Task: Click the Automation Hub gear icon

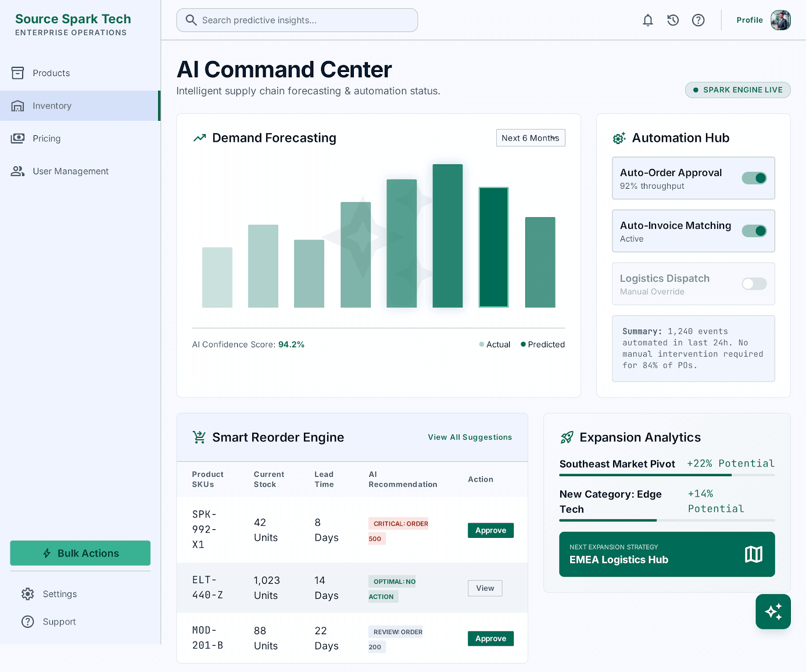Action: tap(619, 138)
